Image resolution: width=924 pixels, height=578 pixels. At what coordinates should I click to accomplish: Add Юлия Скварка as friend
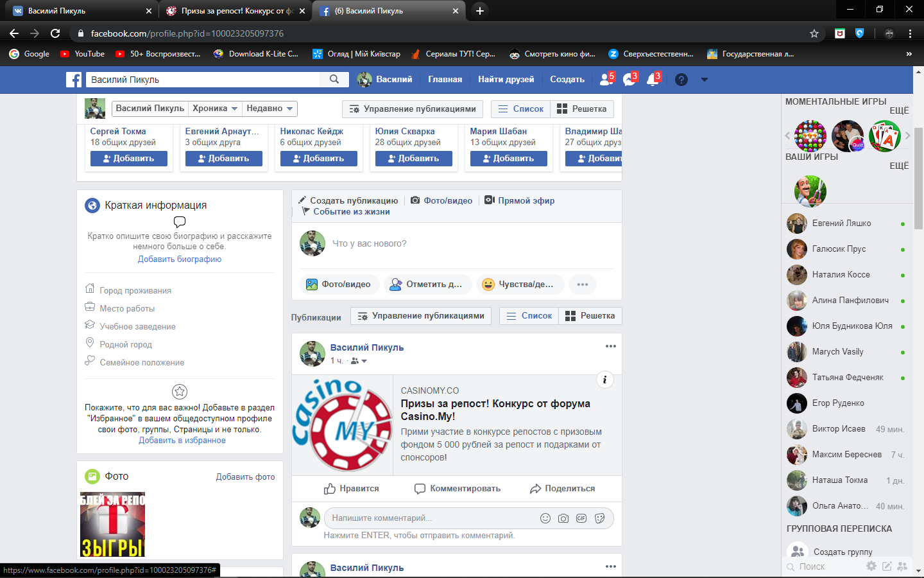(x=414, y=159)
